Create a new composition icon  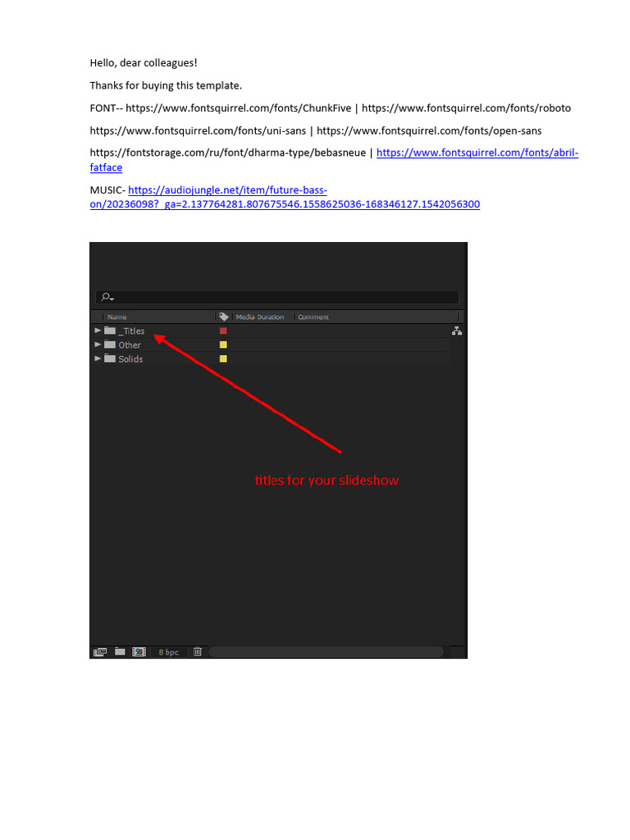click(139, 652)
